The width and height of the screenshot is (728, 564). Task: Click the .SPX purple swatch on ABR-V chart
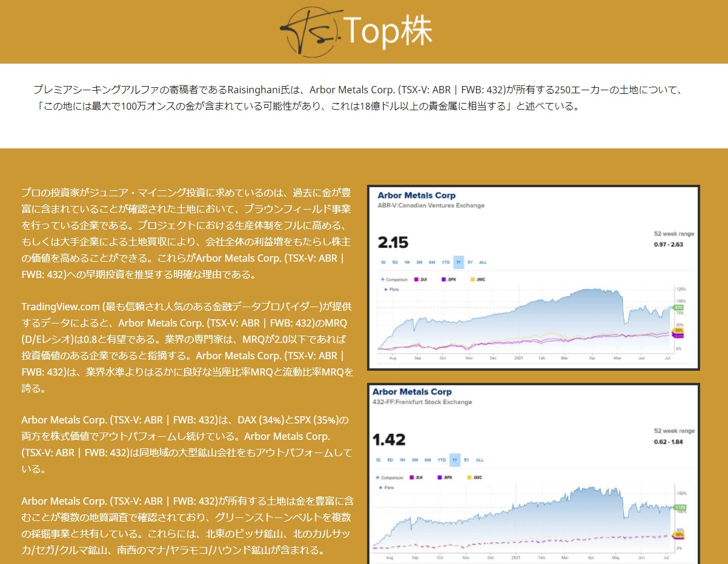(443, 279)
